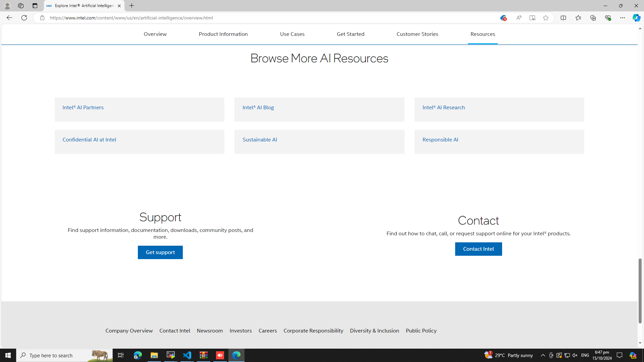Screen dimensions: 644x362
Task: Click the scrollbar up arrow
Action: click(x=640, y=28)
